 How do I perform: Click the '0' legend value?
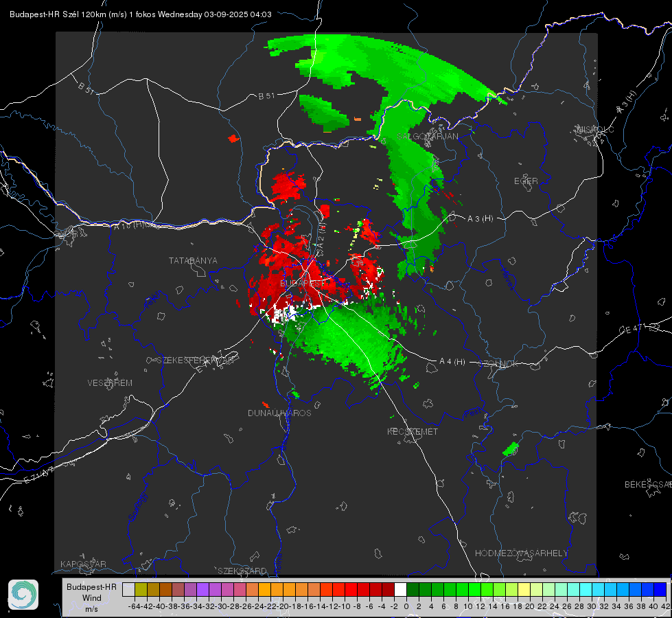point(406,606)
